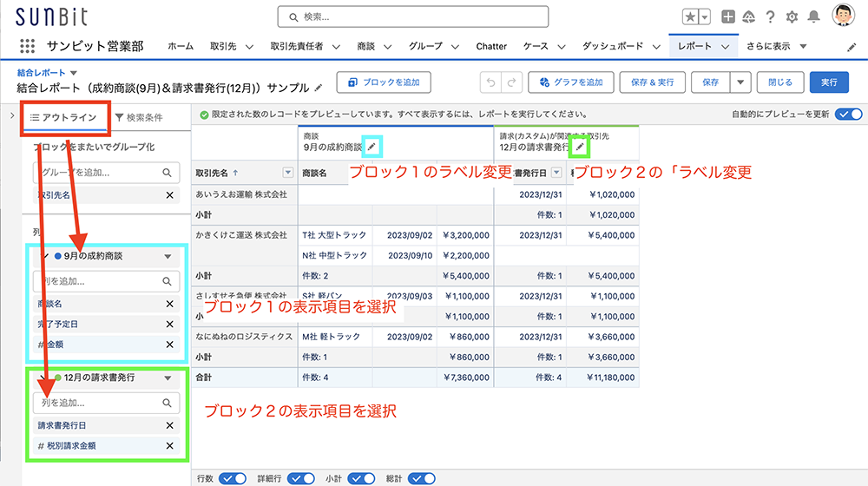Open the さらに表示 menu
The image size is (868, 486).
click(x=776, y=47)
